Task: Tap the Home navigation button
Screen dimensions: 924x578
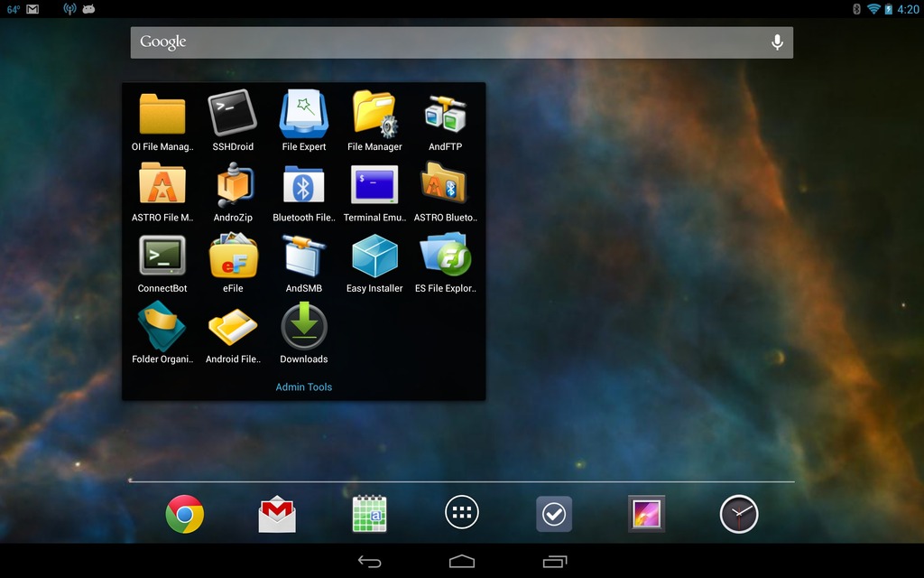Action: [x=462, y=562]
